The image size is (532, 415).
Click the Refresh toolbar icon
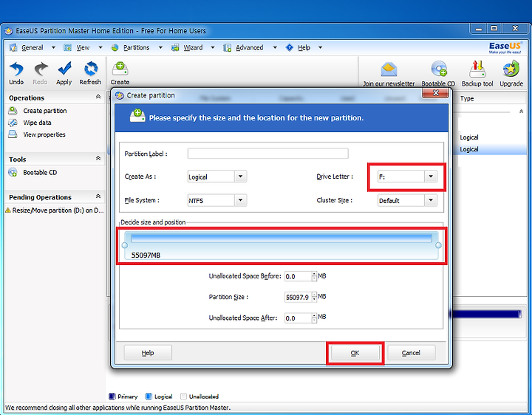tap(90, 73)
